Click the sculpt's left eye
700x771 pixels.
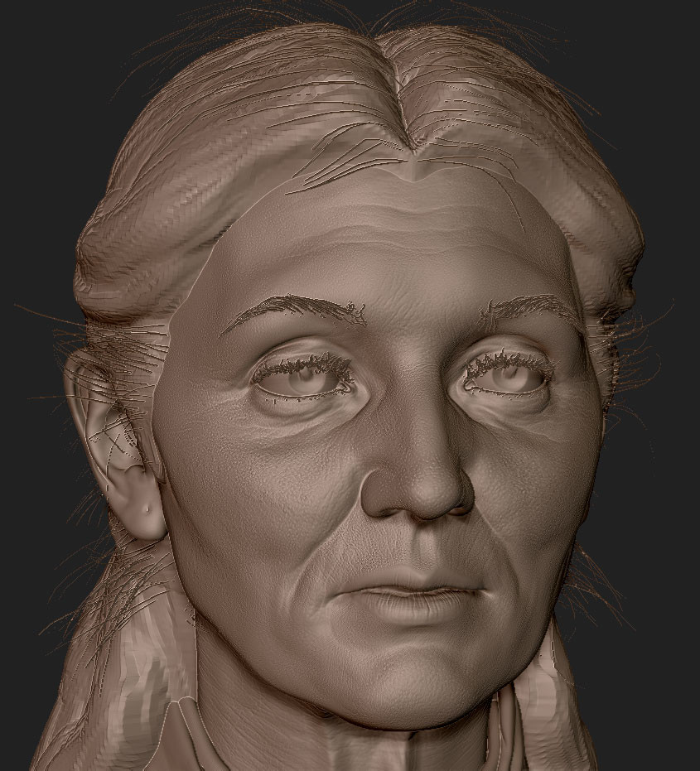[x=509, y=377]
